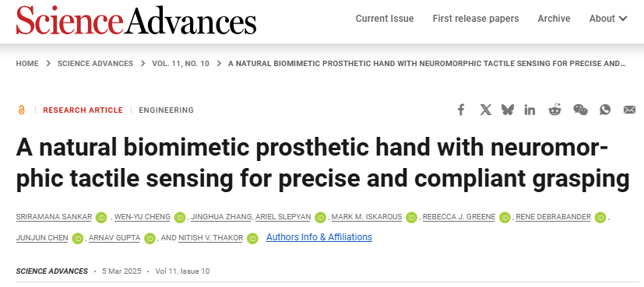The image size is (644, 287).
Task: Click the open access lock icon
Action: (21, 110)
